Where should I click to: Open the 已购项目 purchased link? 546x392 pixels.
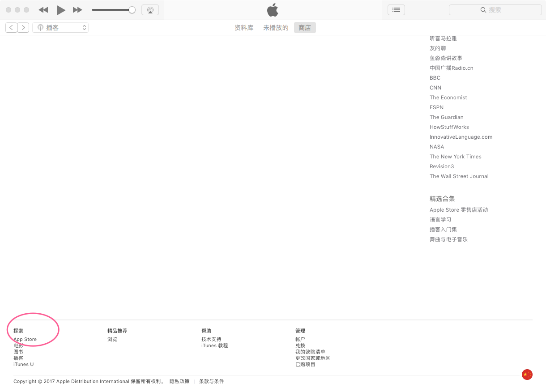pyautogui.click(x=305, y=364)
